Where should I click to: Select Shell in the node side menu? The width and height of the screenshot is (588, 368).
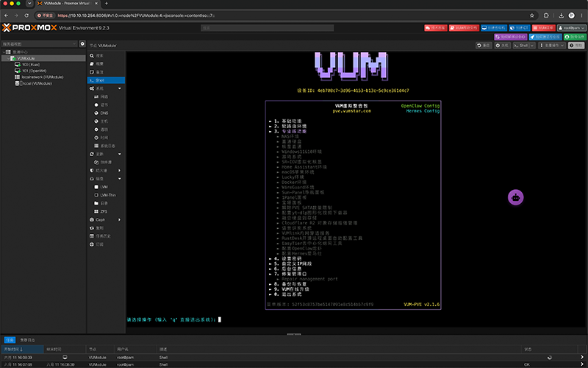pyautogui.click(x=106, y=80)
